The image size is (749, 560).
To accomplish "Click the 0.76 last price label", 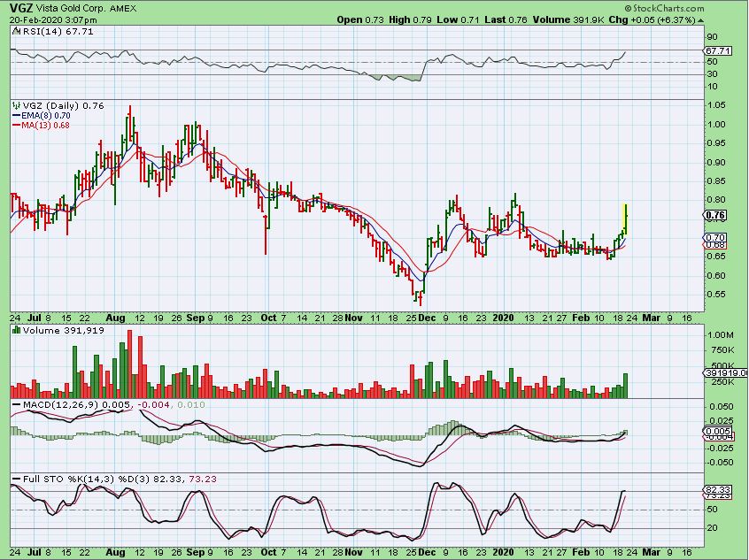I will (x=715, y=215).
